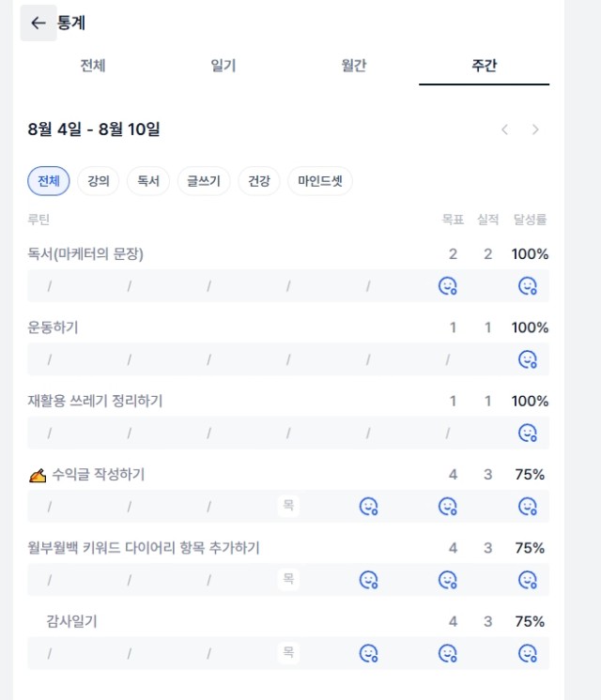
Task: Switch to the 월간 tab
Action: tap(354, 66)
